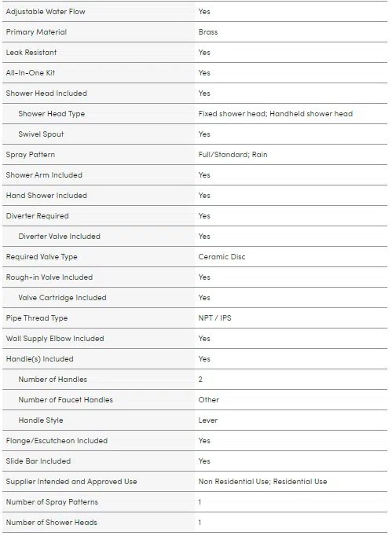Click the Shower Arm Included label
The image size is (392, 536).
[x=44, y=175]
